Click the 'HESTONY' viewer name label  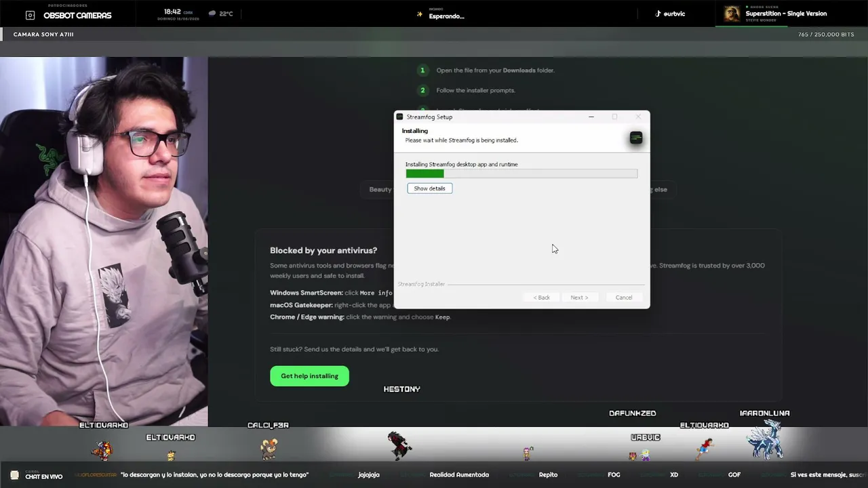tap(402, 389)
